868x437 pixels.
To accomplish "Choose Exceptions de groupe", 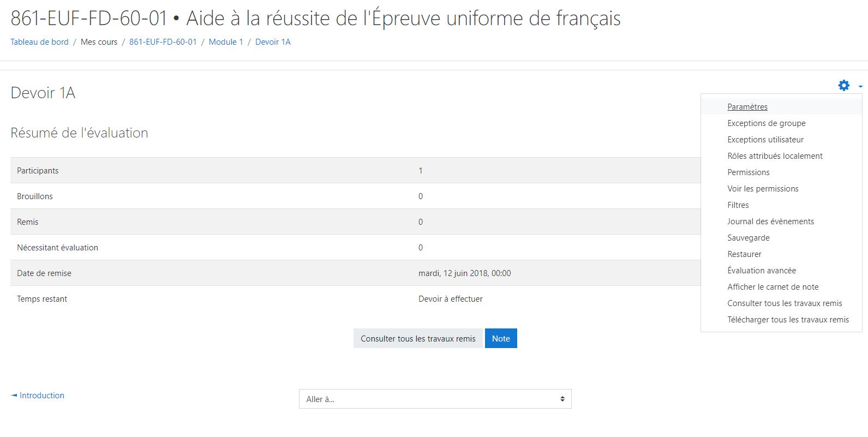I will (766, 123).
